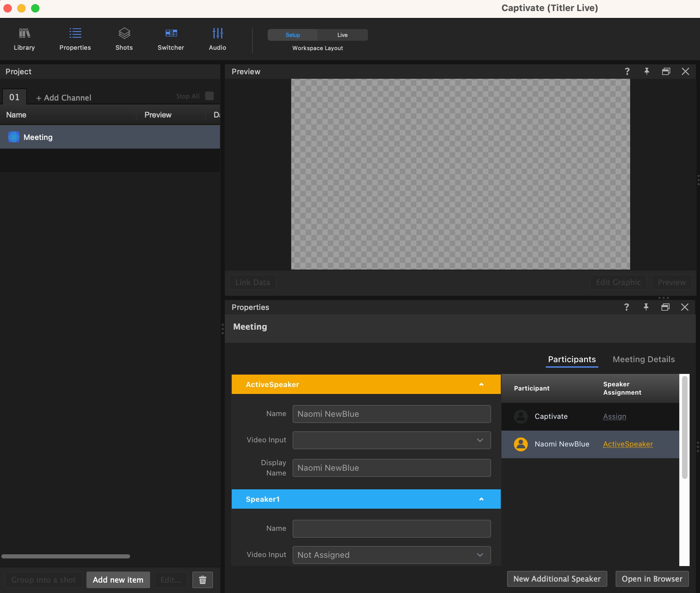Click the Display Name input field
The width and height of the screenshot is (700, 593).
point(392,468)
